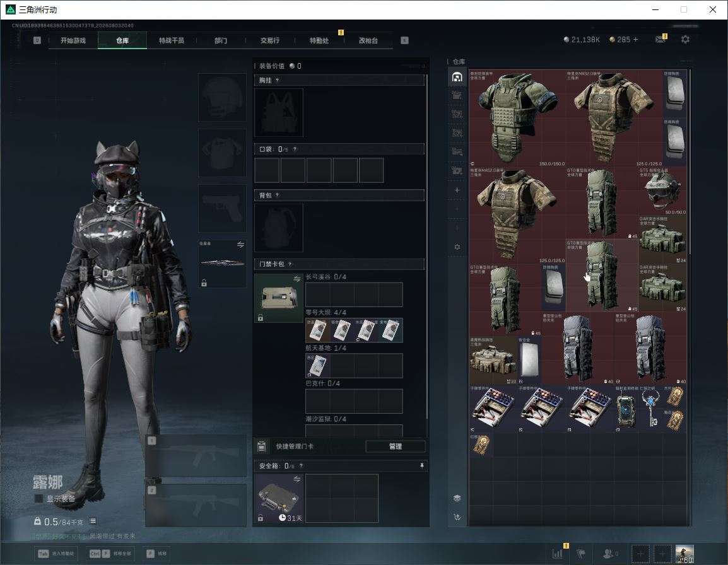728x565 pixels.
Task: Select the 航天基地 keycard
Action: coord(317,365)
